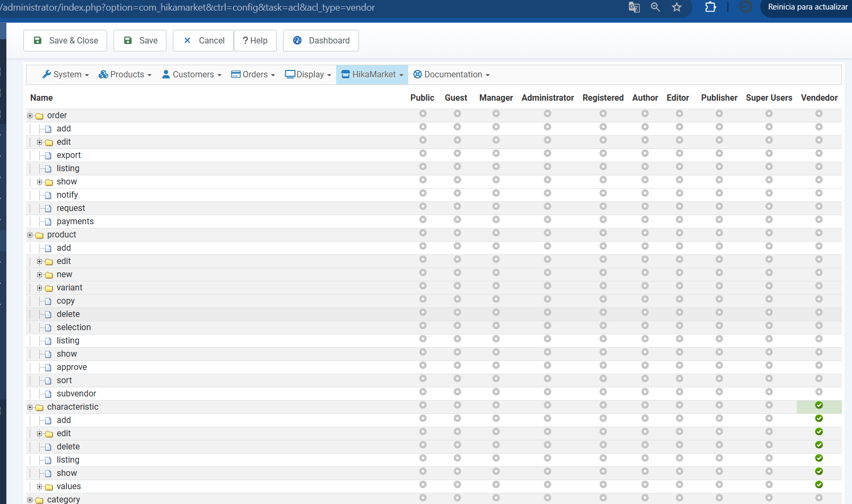Click the Save & Close button
This screenshot has width=852, height=504.
pyautogui.click(x=65, y=40)
